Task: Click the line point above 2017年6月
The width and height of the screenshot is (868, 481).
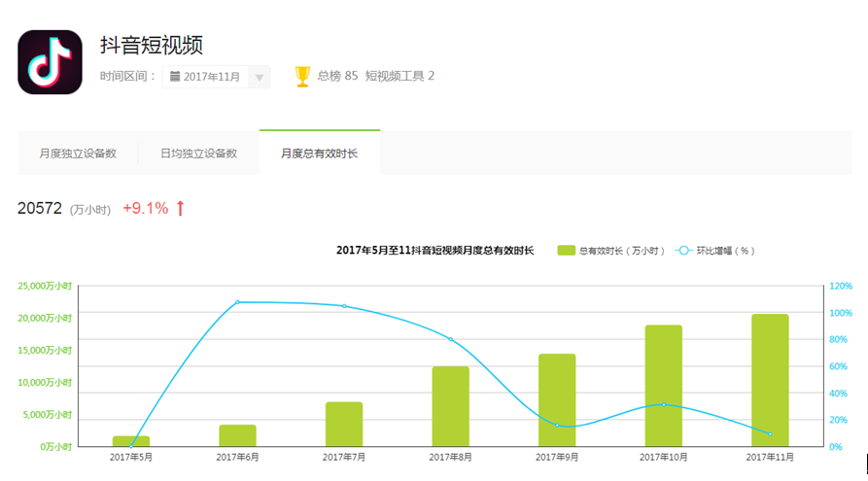Action: click(237, 302)
